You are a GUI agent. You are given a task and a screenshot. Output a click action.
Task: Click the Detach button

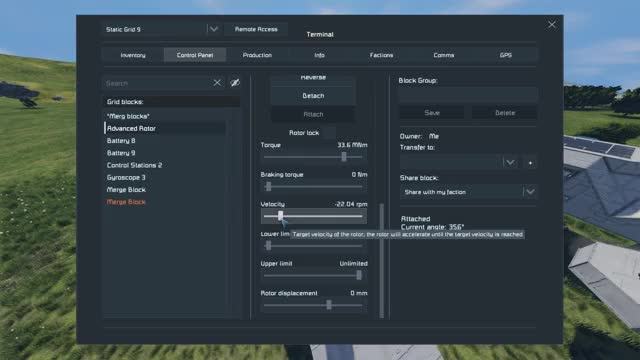(x=313, y=96)
